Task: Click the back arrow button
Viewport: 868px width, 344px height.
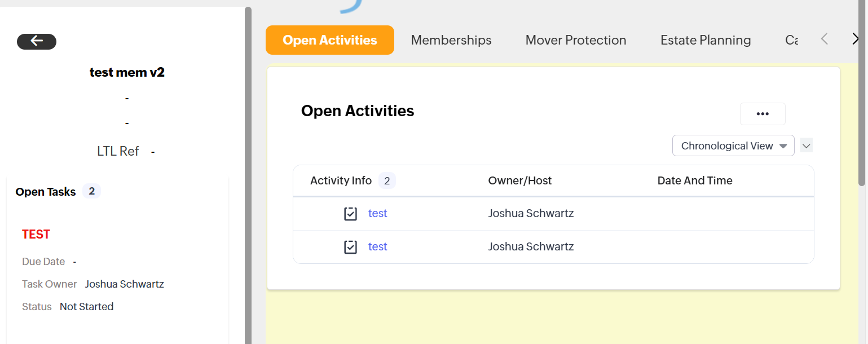Action: pyautogui.click(x=37, y=41)
